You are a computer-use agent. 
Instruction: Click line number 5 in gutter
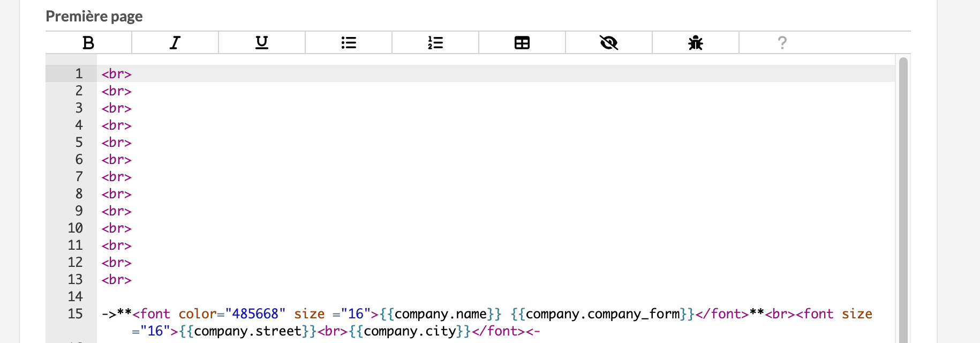point(79,142)
